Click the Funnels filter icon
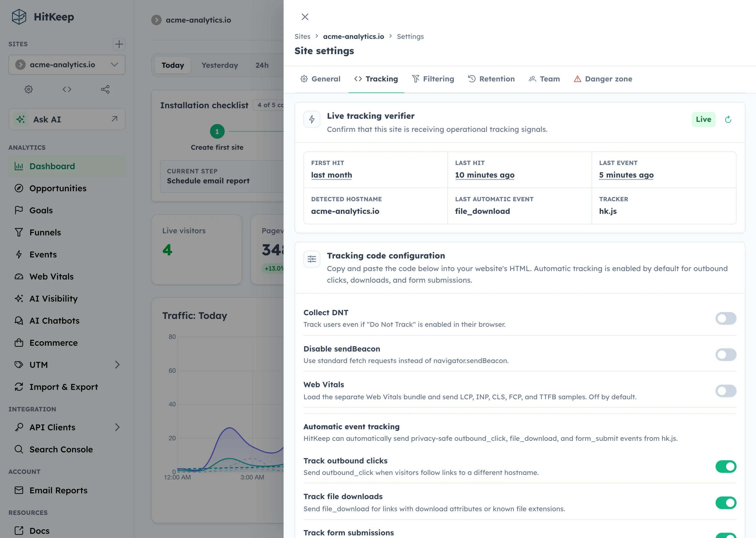 pyautogui.click(x=19, y=232)
